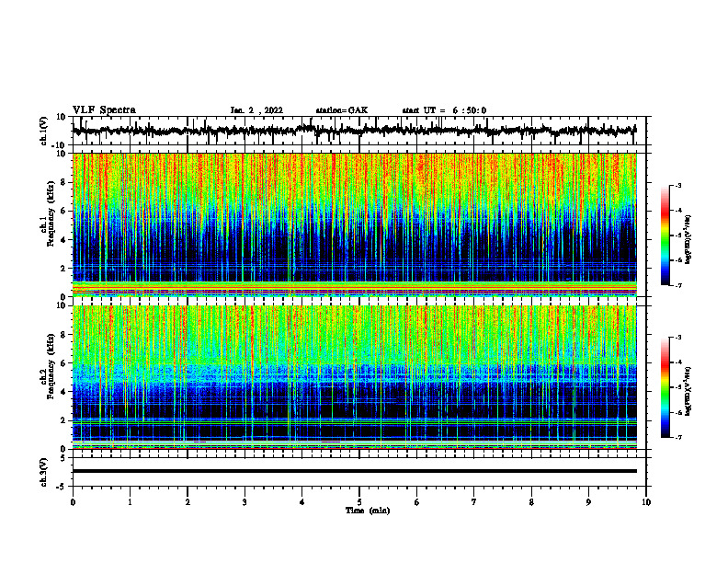This screenshot has width=728, height=563.
Task: Click the "VLF Spectra" title text
Action: (104, 109)
